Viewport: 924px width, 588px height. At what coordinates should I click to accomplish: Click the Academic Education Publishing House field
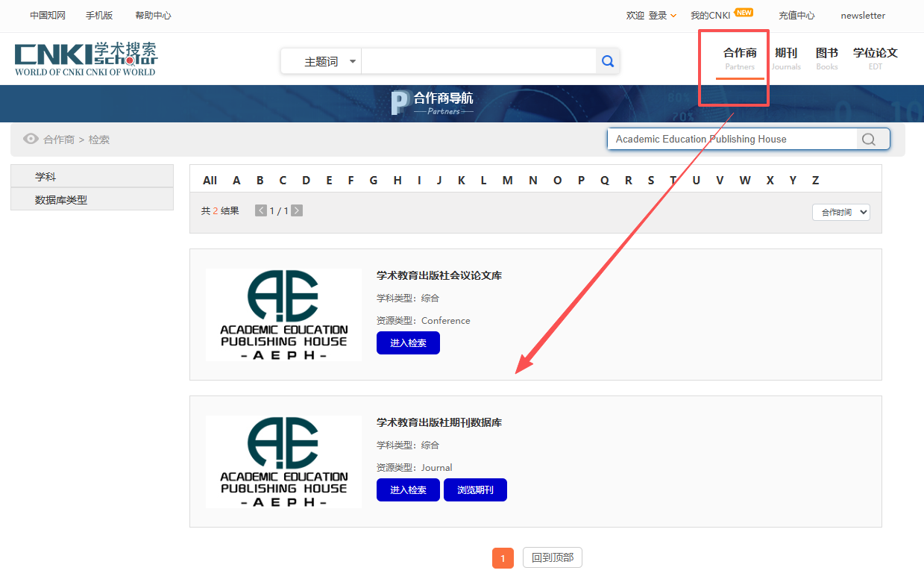(x=732, y=139)
